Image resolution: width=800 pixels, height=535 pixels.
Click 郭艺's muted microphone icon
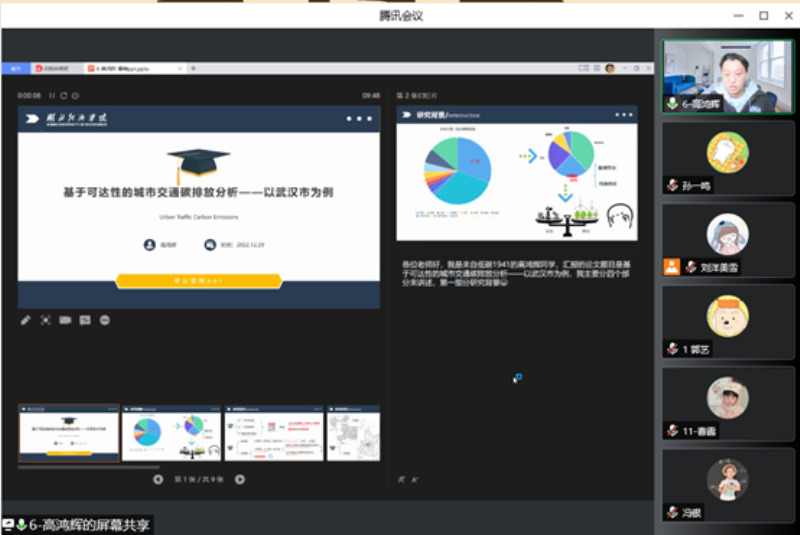[x=672, y=349]
